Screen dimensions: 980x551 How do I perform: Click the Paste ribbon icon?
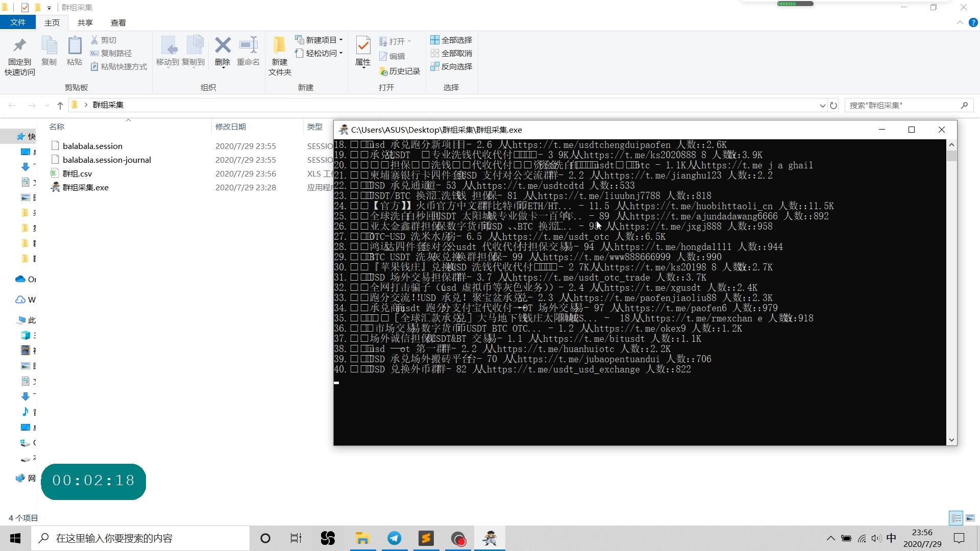tap(75, 51)
